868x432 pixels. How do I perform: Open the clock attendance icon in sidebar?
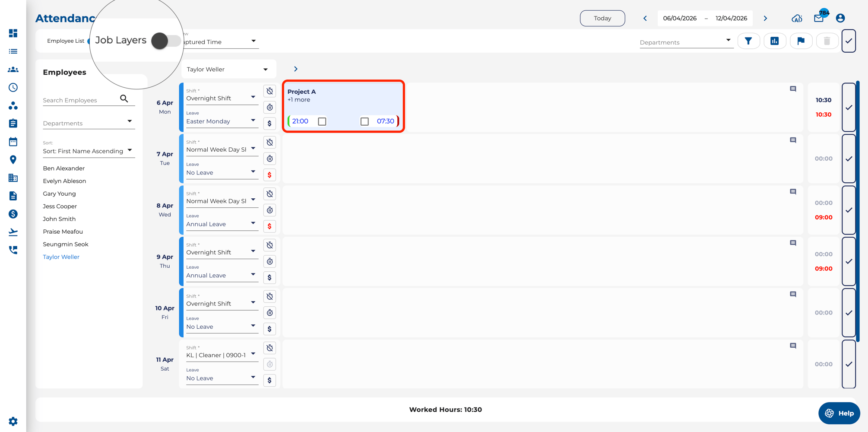(x=13, y=88)
